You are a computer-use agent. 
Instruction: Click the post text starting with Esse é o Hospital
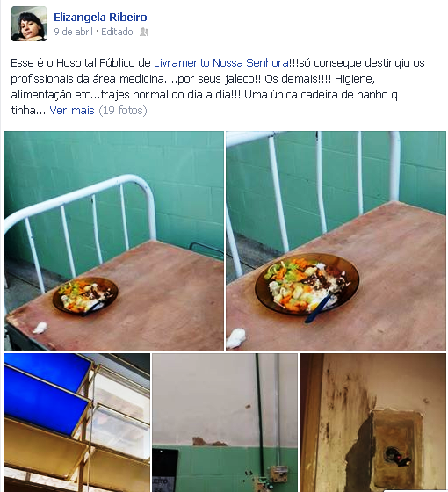(x=218, y=87)
